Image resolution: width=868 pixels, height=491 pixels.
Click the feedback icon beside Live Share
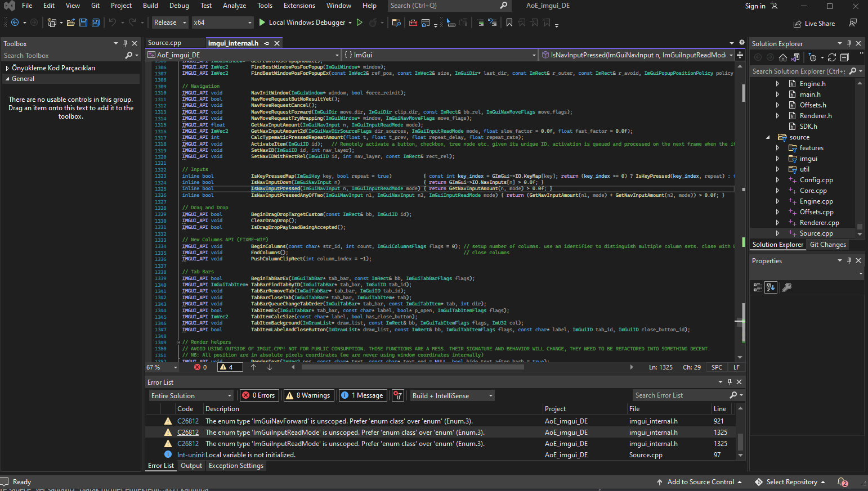point(853,23)
